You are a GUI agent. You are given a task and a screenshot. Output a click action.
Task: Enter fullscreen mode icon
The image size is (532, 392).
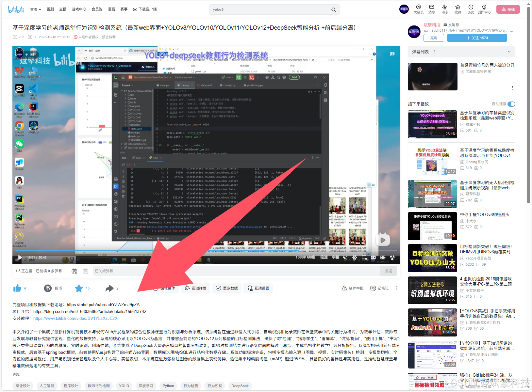(x=392, y=258)
